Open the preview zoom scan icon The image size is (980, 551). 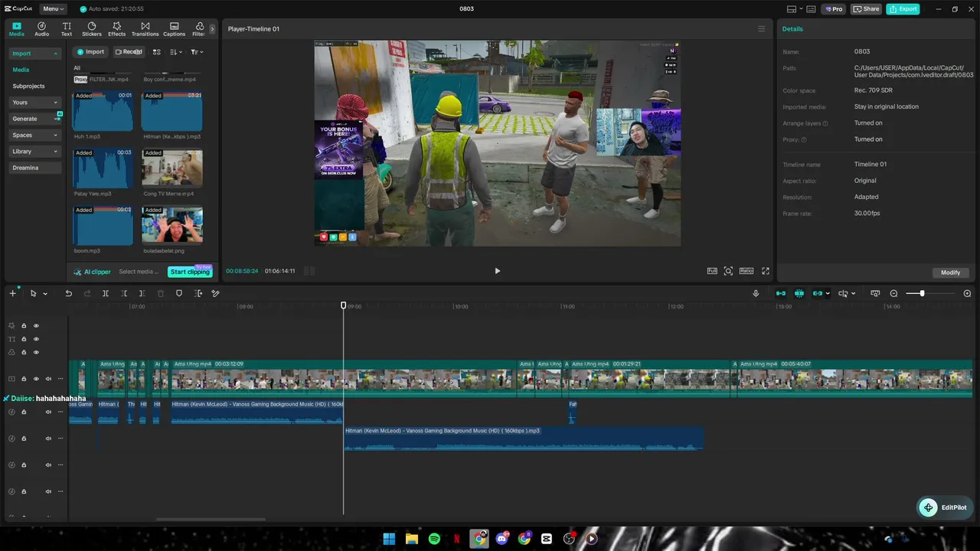coord(728,271)
